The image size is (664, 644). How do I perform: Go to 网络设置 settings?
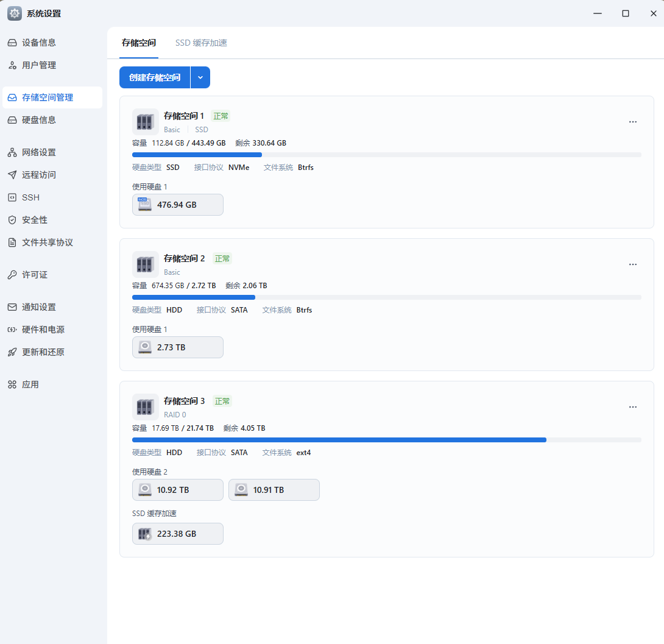pos(40,152)
